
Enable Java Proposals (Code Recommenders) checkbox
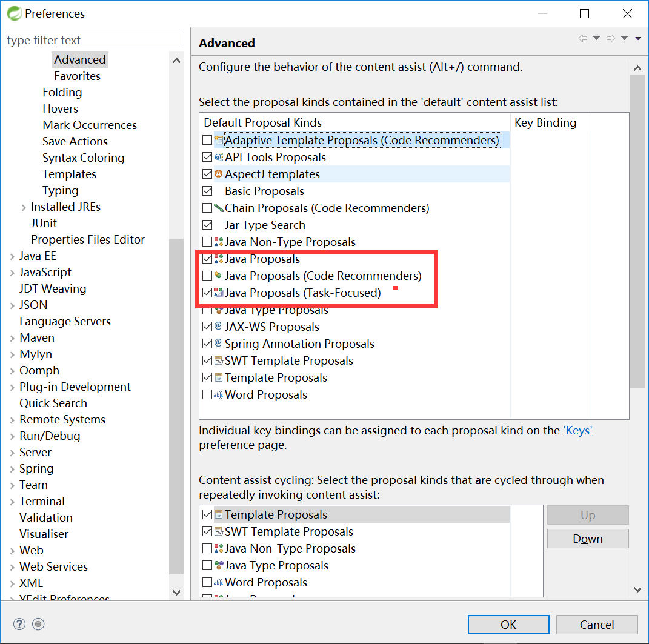207,276
